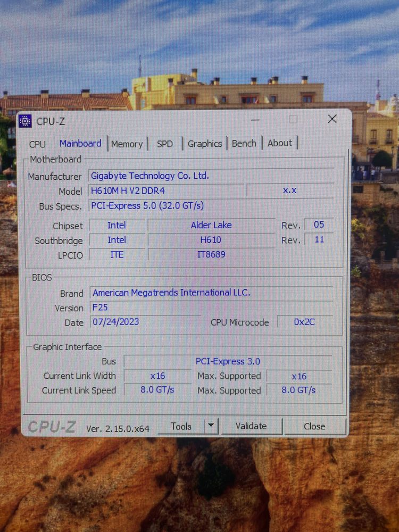Screen dimensions: 399x532
Task: Click the Max. Supported width x16 value
Action: [299, 376]
